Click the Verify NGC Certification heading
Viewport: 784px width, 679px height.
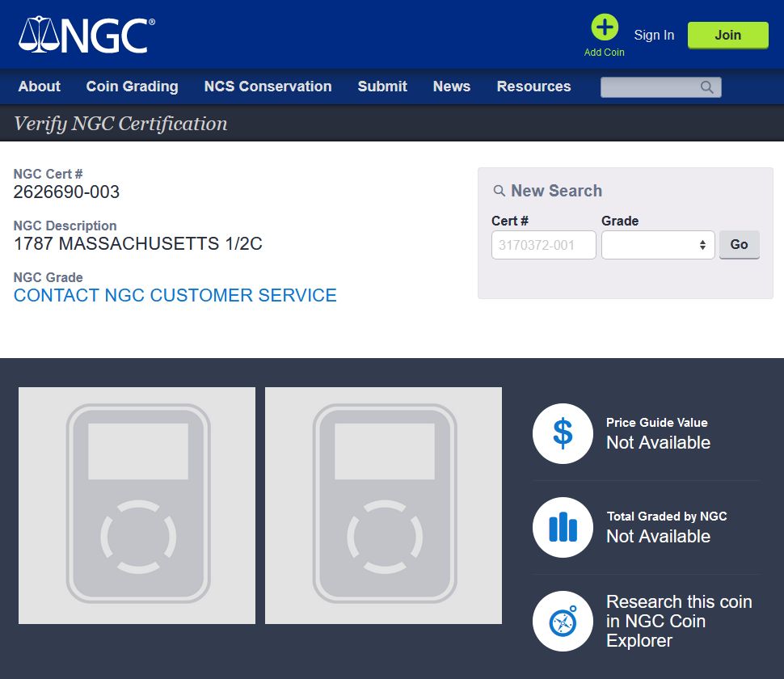(x=120, y=124)
